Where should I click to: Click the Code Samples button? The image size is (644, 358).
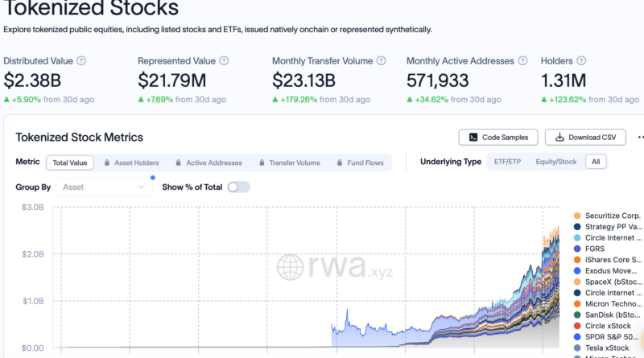498,137
